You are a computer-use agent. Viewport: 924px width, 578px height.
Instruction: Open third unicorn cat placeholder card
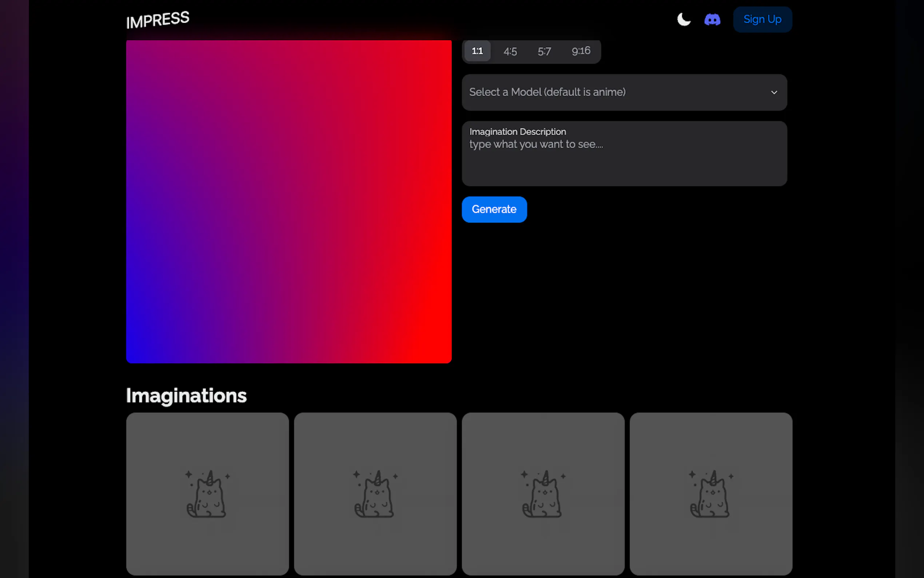tap(543, 494)
